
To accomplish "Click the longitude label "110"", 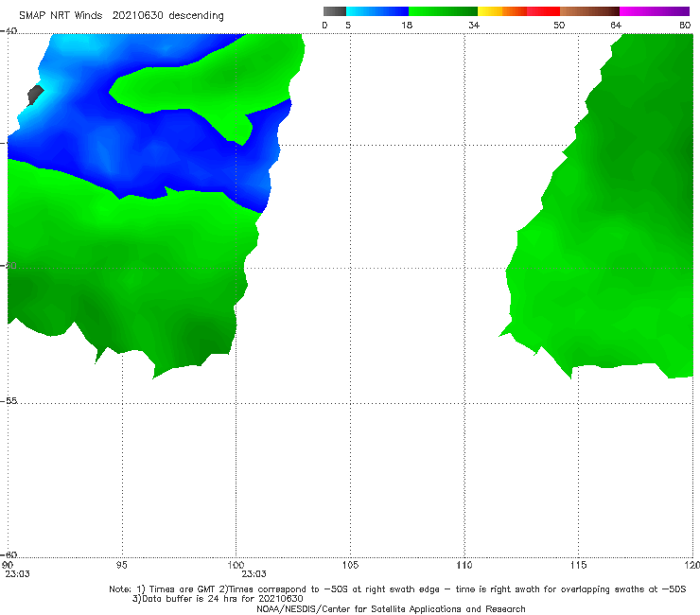I will point(464,565).
